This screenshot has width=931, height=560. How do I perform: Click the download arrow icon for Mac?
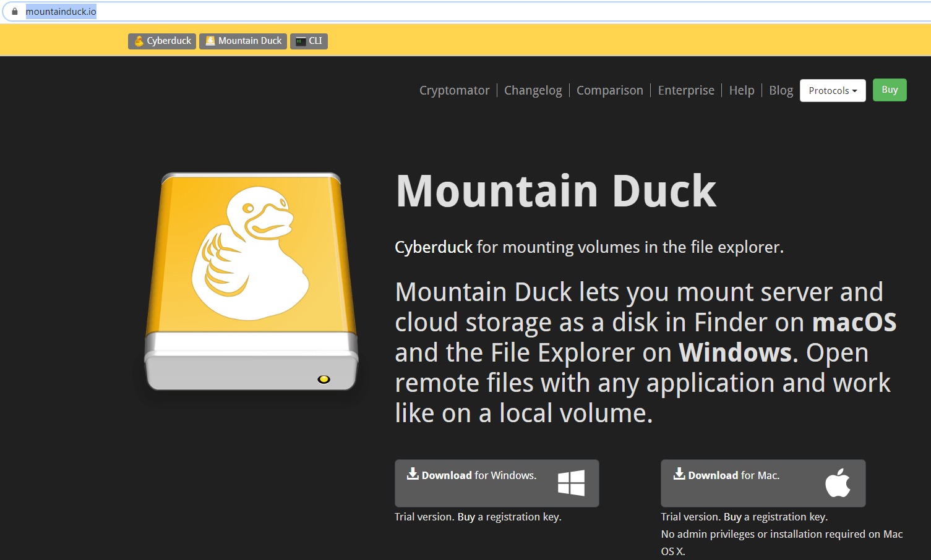tap(679, 474)
